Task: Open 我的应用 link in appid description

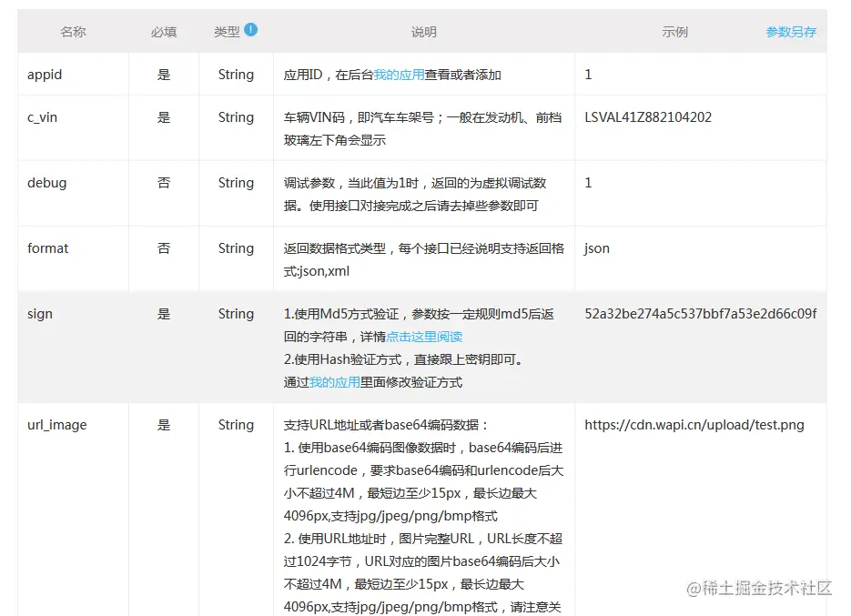Action: point(399,75)
